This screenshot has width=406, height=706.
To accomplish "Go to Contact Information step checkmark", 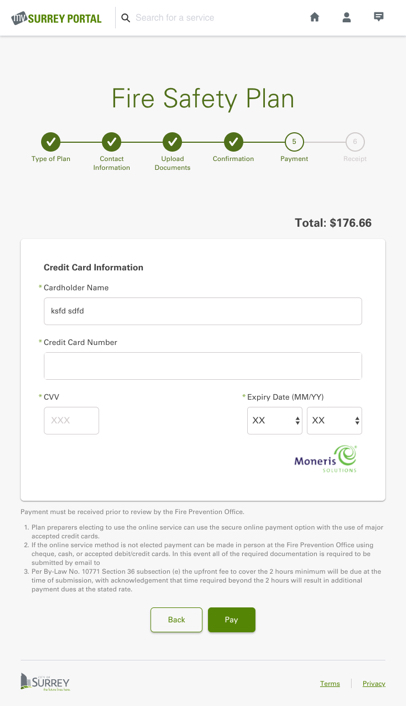I will 111,142.
